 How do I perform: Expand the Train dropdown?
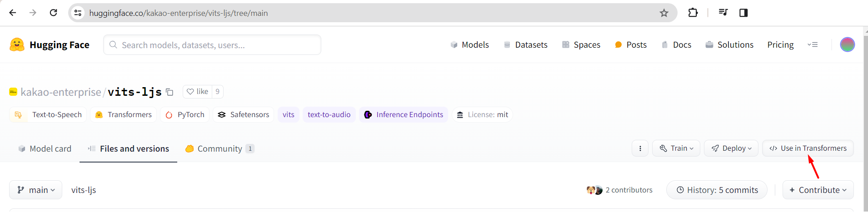(676, 148)
